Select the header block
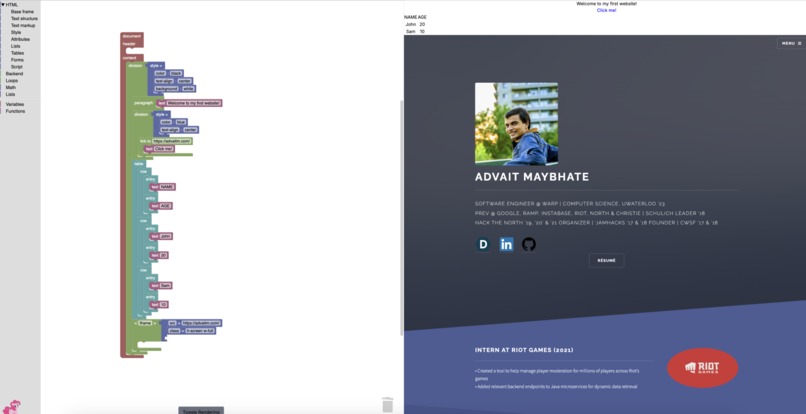Image resolution: width=806 pixels, height=414 pixels. click(129, 44)
